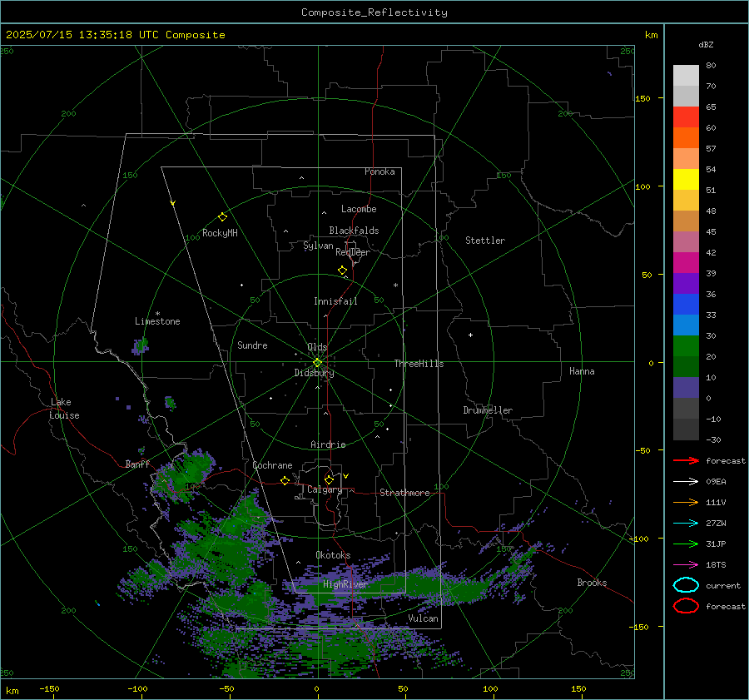This screenshot has height=700, width=749.
Task: Click the HighRiver label on the map
Action: (345, 584)
